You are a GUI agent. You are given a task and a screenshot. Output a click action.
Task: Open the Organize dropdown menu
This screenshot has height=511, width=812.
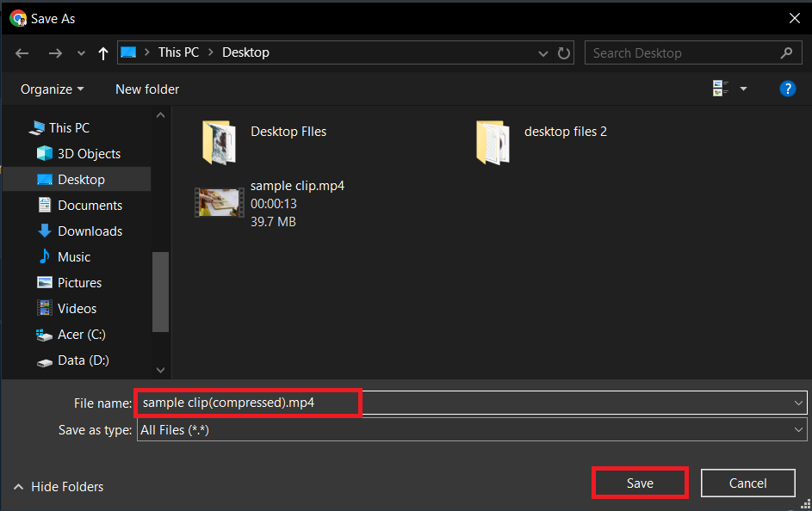point(52,89)
